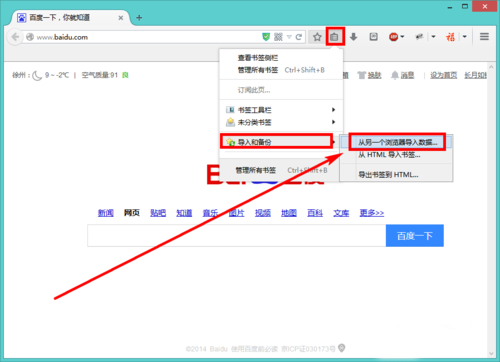Open the 百科 link
500x362 pixels.
click(315, 213)
